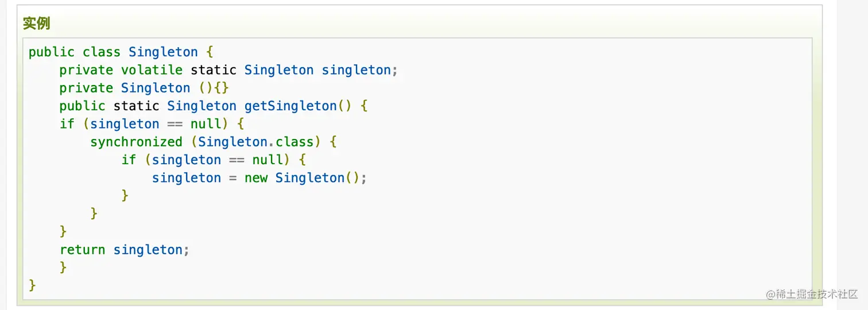This screenshot has height=310, width=868.
Task: Click the final closing brace of the code
Action: click(x=32, y=285)
